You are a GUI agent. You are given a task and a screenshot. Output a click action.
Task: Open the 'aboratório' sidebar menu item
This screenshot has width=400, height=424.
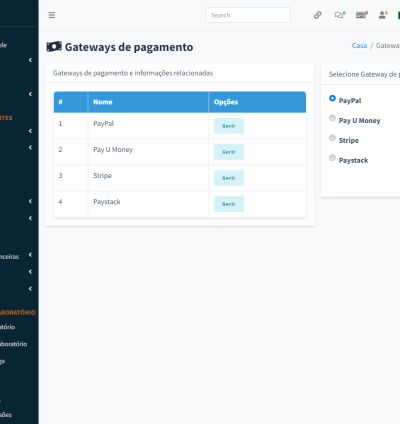[13, 344]
